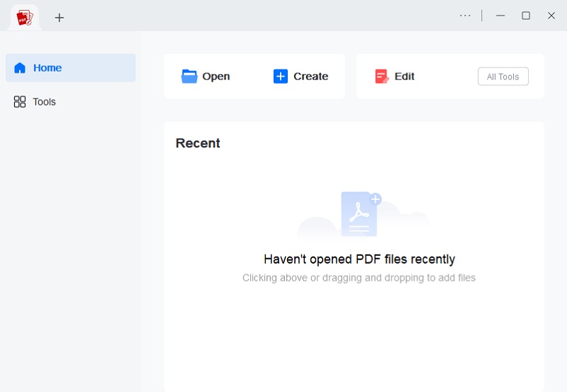The image size is (567, 392).
Task: Open a new tab with the plus button
Action: [60, 18]
